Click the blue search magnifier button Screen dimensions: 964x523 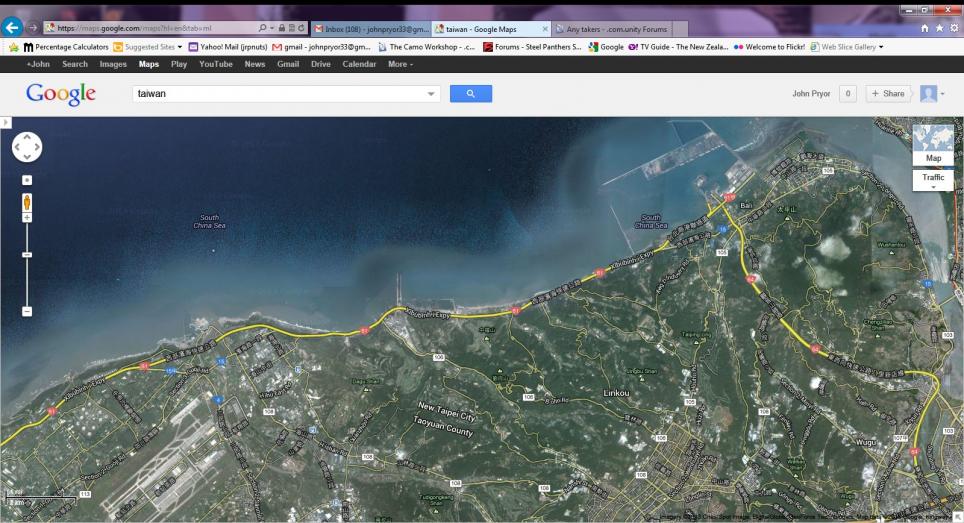470,93
